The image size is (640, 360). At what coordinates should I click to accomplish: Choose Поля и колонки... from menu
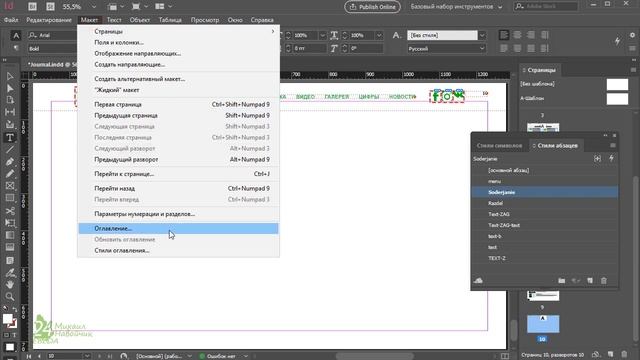coord(178,42)
